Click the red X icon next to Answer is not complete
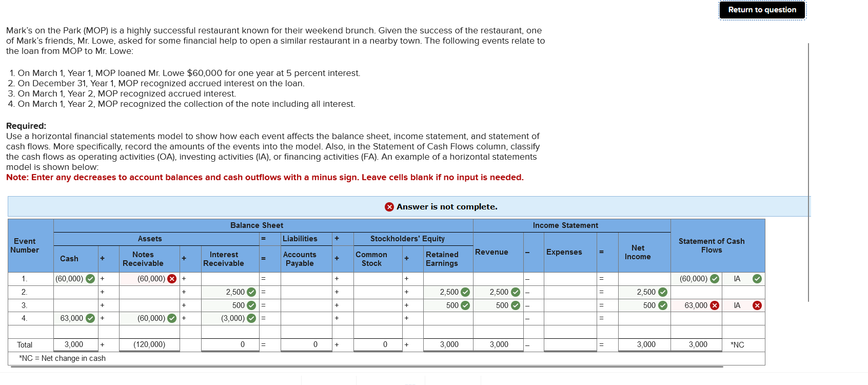This screenshot has height=385, width=868. [389, 207]
